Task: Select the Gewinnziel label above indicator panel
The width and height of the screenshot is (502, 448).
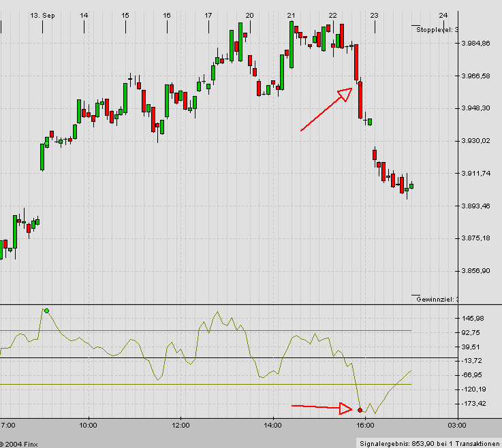Action: pyautogui.click(x=437, y=300)
